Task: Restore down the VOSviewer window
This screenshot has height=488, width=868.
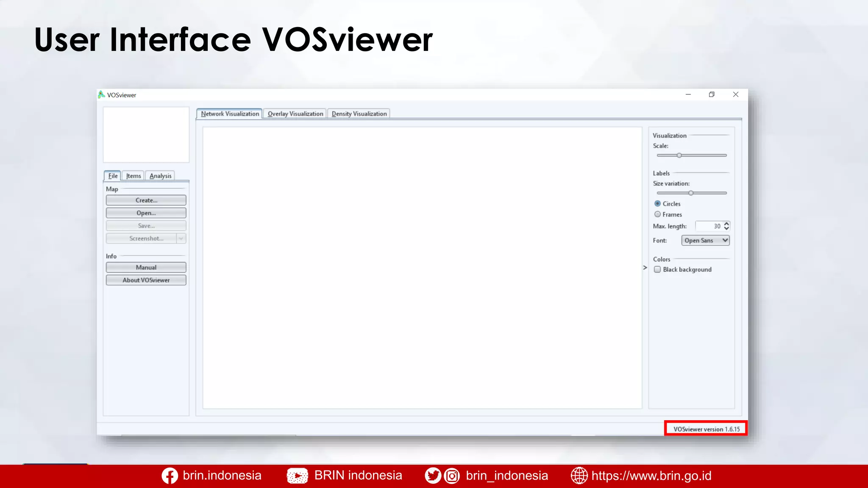Action: coord(712,94)
